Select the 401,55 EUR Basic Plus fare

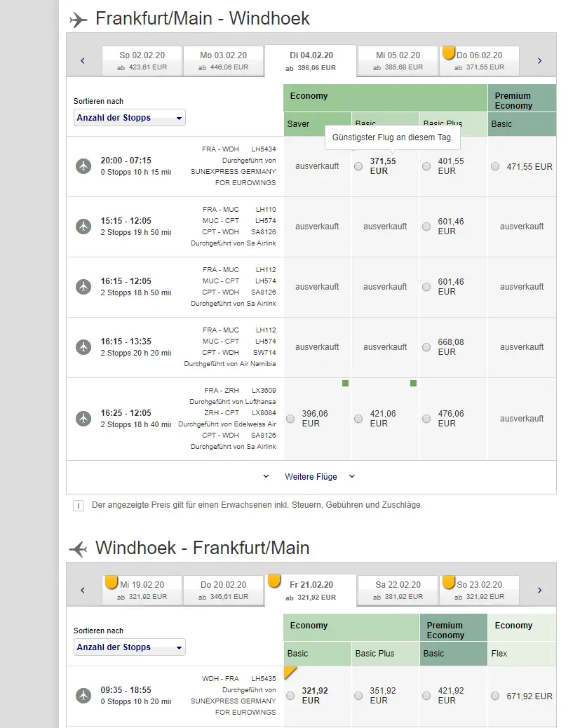pyautogui.click(x=426, y=166)
